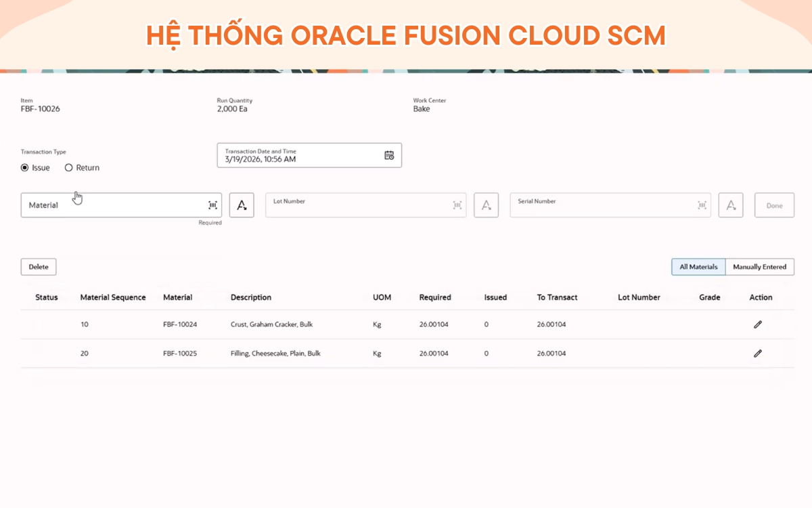Click the Delete button

coord(39,267)
